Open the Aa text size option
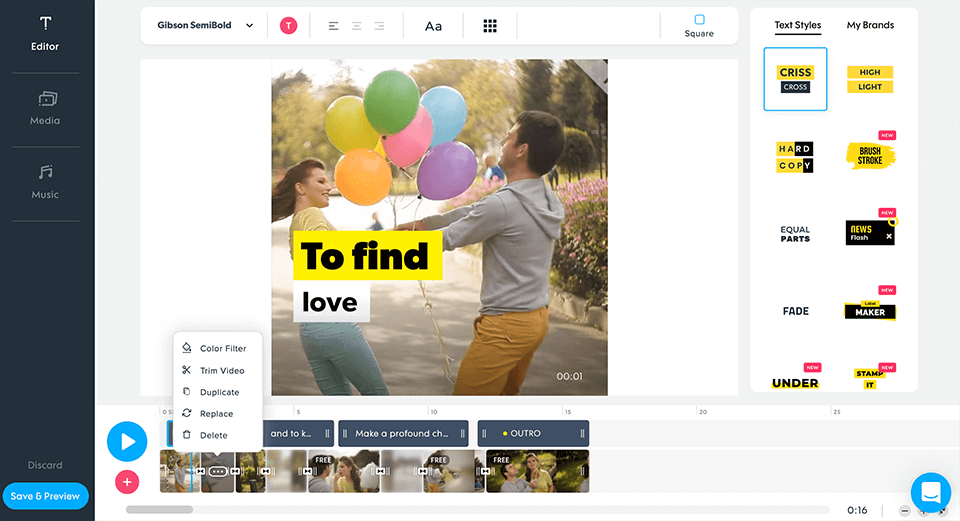The height and width of the screenshot is (521, 960). (433, 26)
